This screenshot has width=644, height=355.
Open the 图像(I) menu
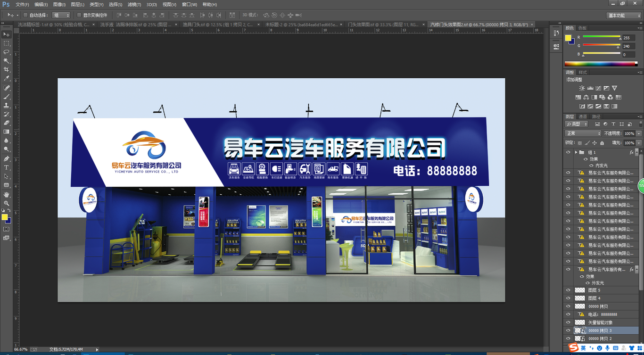pos(59,4)
